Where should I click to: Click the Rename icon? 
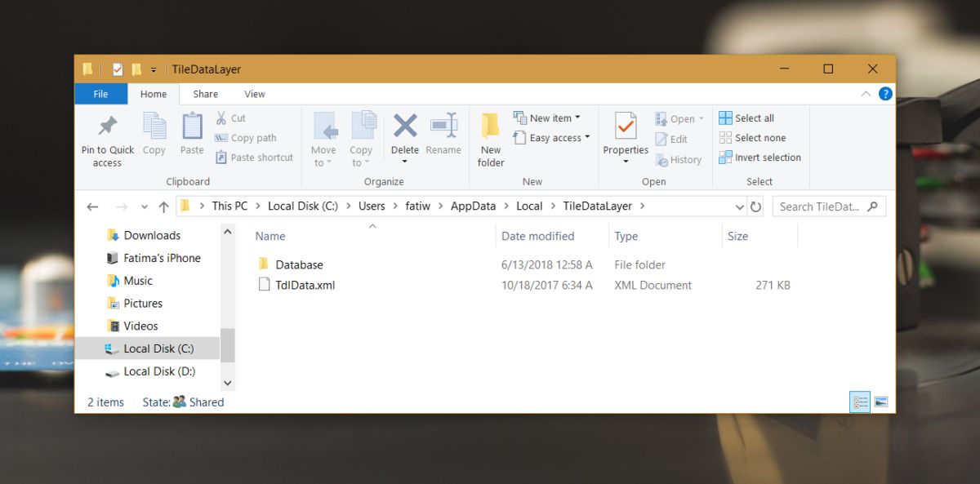pos(443,126)
